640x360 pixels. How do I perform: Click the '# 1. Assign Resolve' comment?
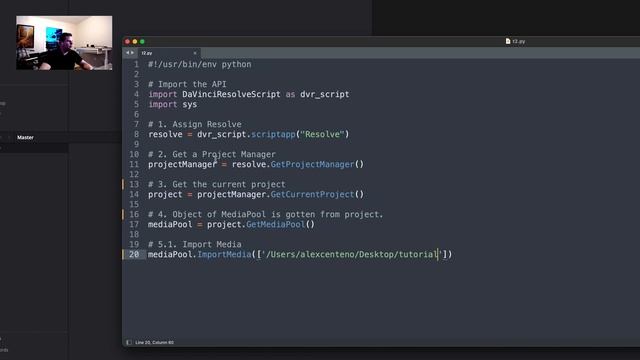click(195, 124)
